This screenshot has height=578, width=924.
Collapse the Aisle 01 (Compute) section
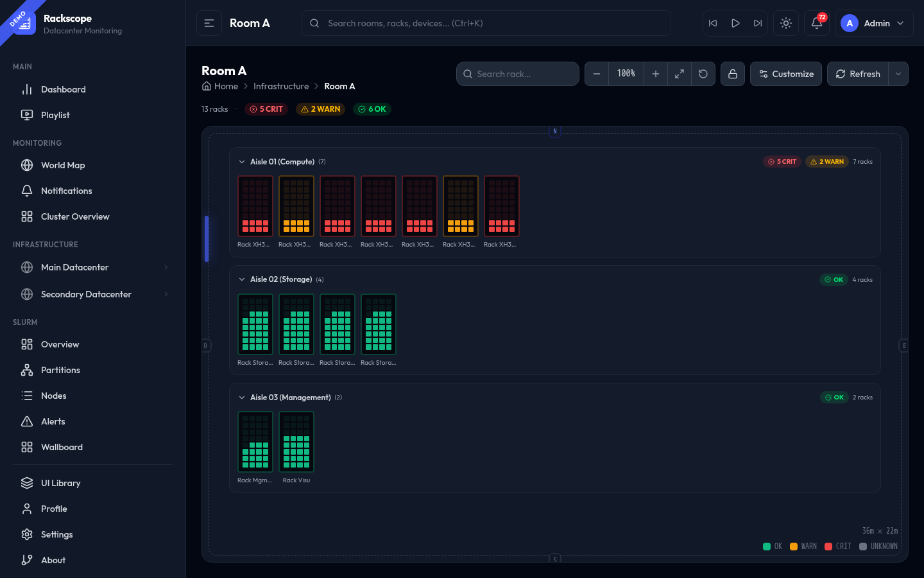pos(242,162)
